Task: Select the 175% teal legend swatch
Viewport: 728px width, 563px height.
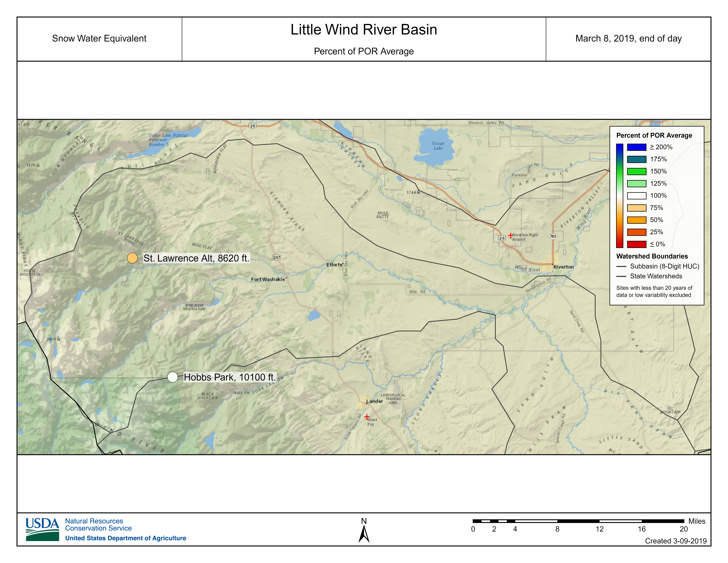Action: pos(637,159)
